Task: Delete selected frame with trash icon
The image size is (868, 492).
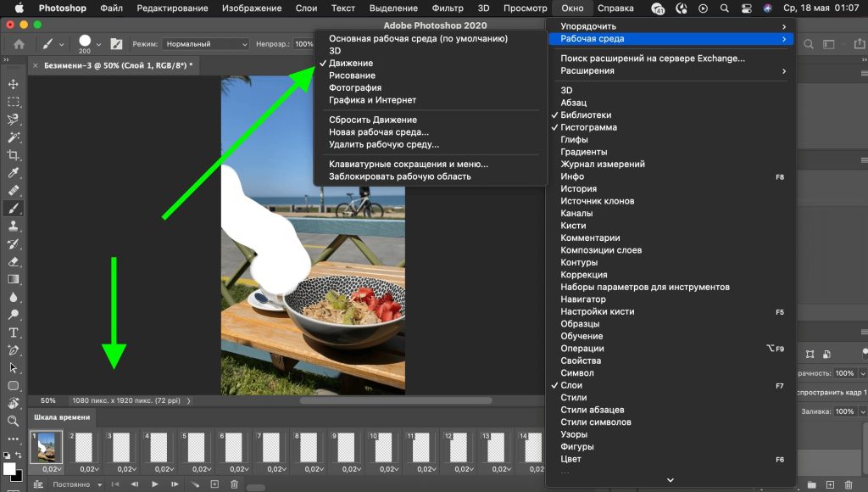Action: (x=235, y=484)
